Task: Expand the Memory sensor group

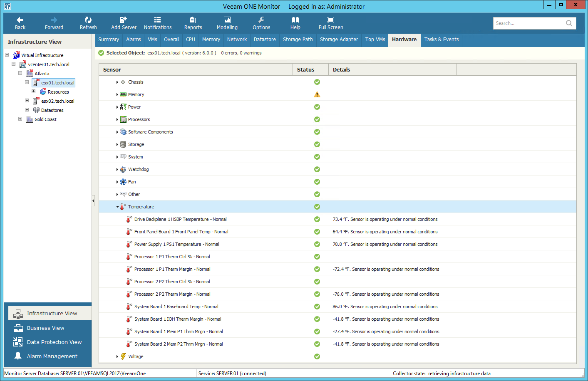Action: [x=117, y=94]
